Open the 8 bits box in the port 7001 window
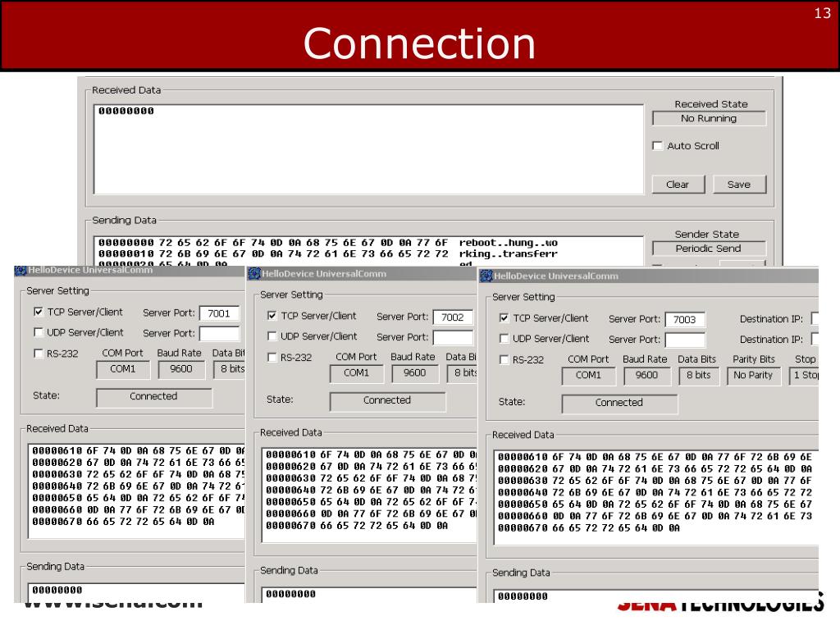Viewport: 840px width, 630px height. 230,369
